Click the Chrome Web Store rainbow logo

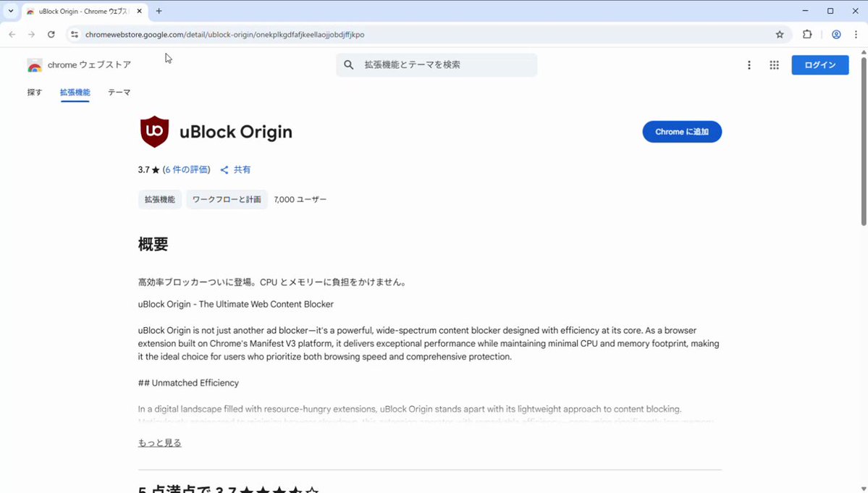tap(34, 65)
